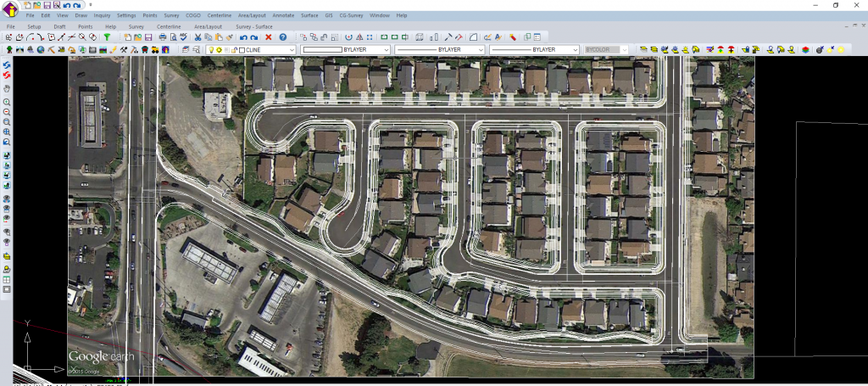The image size is (868, 386).
Task: Click the Save icon in the standard toolbar
Action: (x=148, y=37)
